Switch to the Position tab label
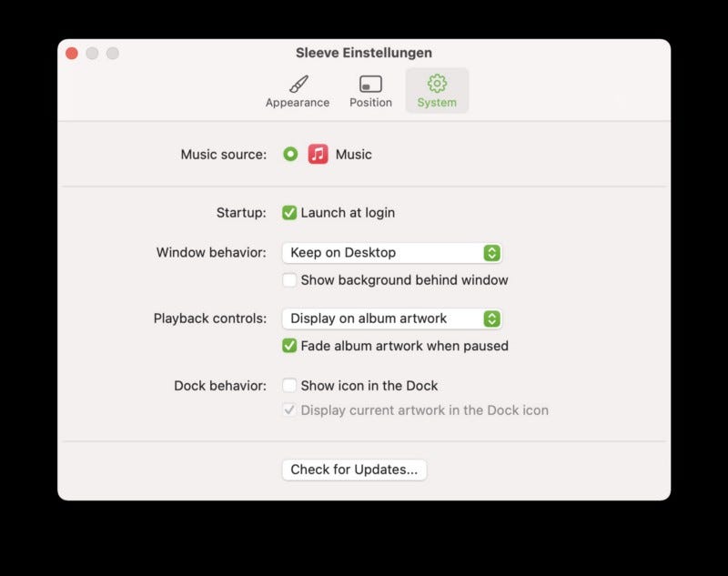Image resolution: width=728 pixels, height=576 pixels. click(370, 103)
